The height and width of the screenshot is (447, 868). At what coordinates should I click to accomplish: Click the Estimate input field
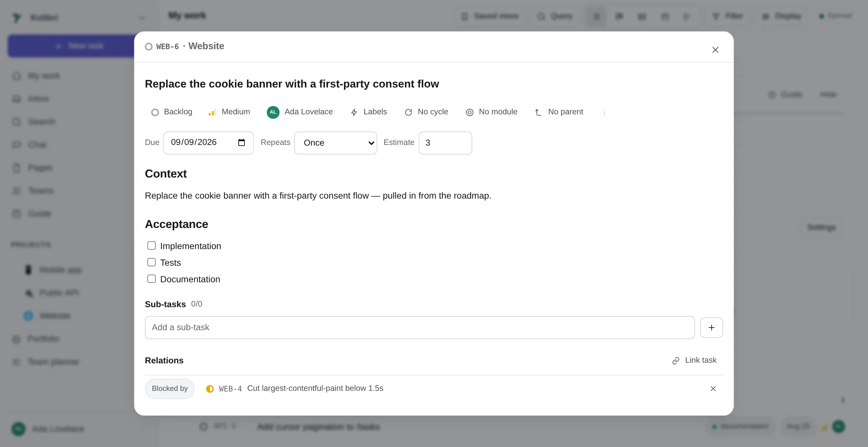[x=445, y=143]
